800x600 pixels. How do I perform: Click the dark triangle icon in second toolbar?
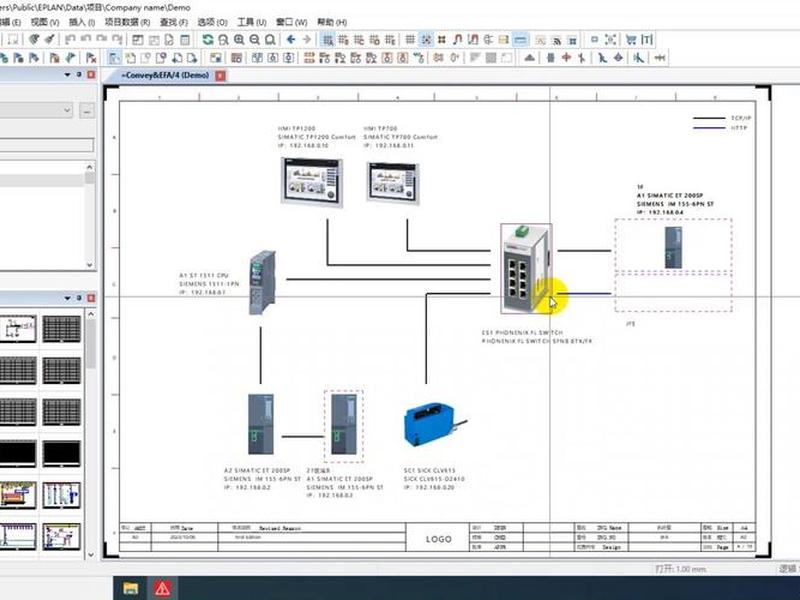[x=530, y=58]
